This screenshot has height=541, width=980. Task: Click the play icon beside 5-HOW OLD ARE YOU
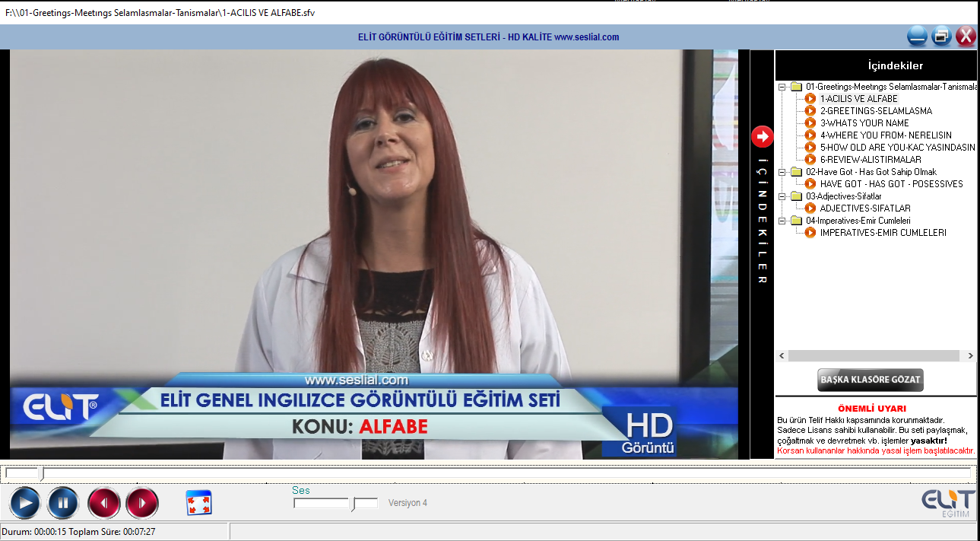(810, 148)
